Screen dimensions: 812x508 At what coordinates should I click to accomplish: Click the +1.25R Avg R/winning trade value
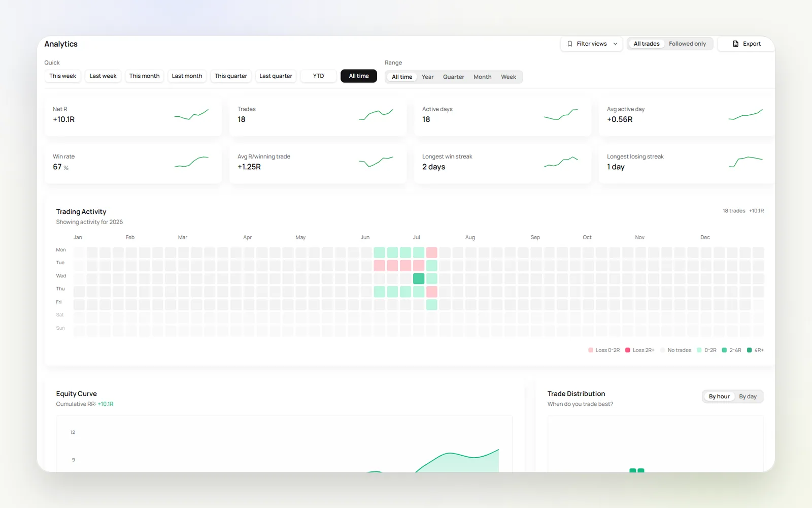249,167
